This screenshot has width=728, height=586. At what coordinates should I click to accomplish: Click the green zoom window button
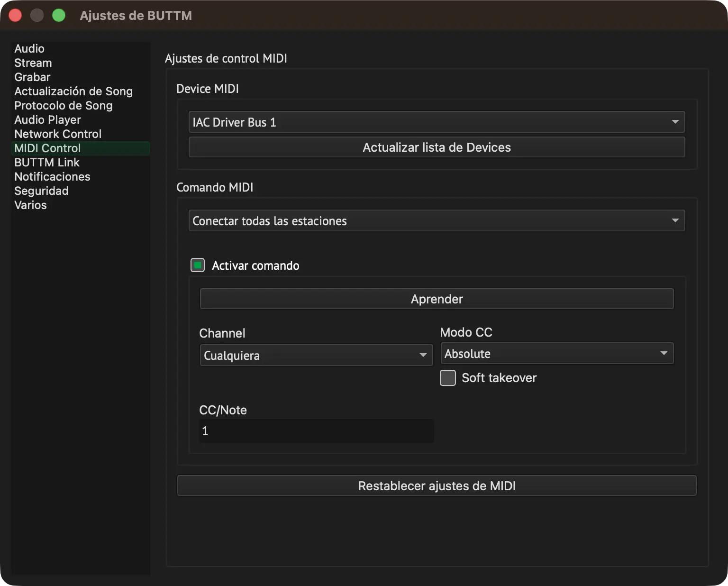click(59, 16)
